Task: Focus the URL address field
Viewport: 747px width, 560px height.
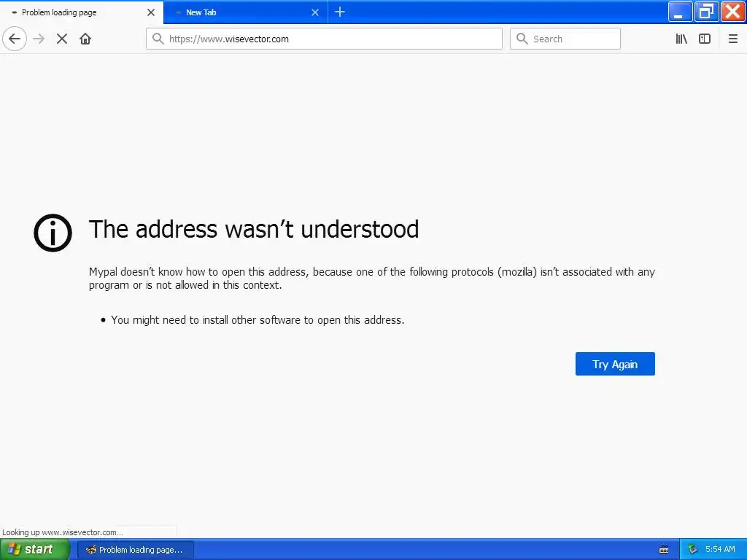Action: (x=324, y=39)
